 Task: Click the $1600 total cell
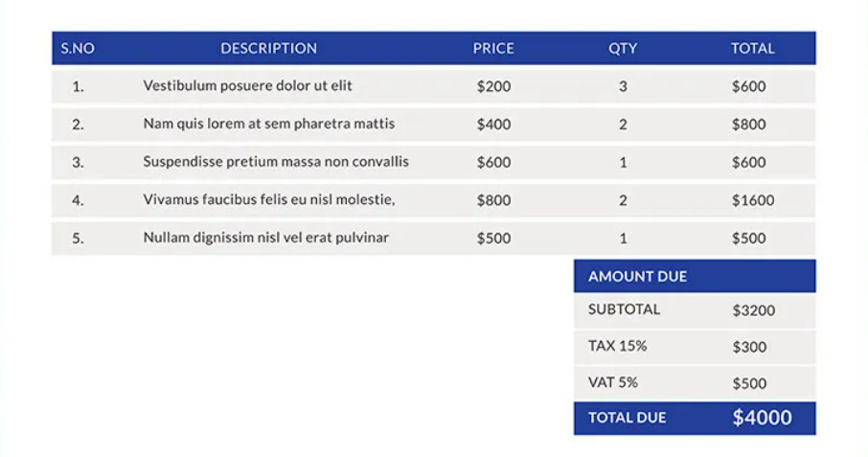[753, 200]
